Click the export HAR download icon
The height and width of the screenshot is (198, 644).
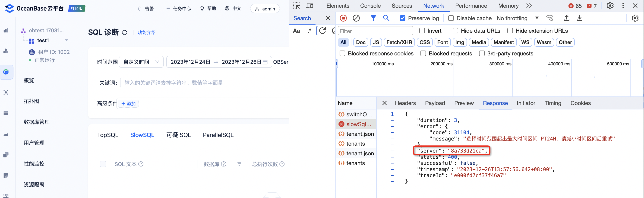tap(580, 18)
